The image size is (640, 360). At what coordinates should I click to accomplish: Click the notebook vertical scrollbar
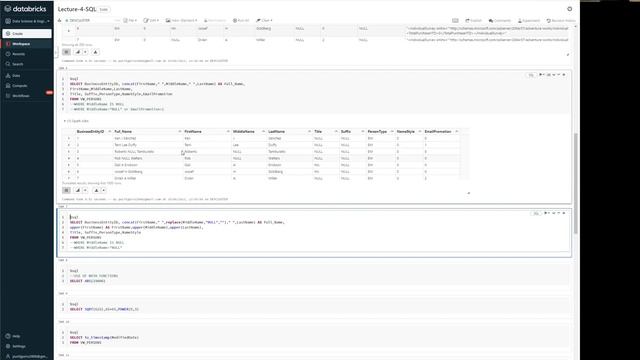576,184
